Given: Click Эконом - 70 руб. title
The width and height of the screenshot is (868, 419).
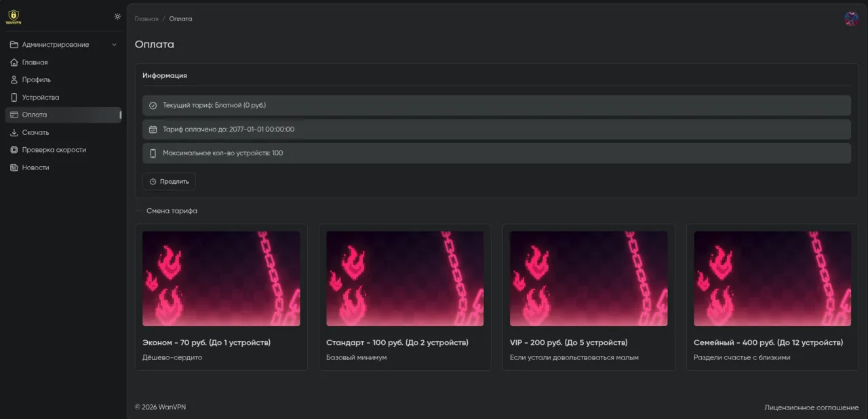Looking at the screenshot, I should pyautogui.click(x=206, y=343).
